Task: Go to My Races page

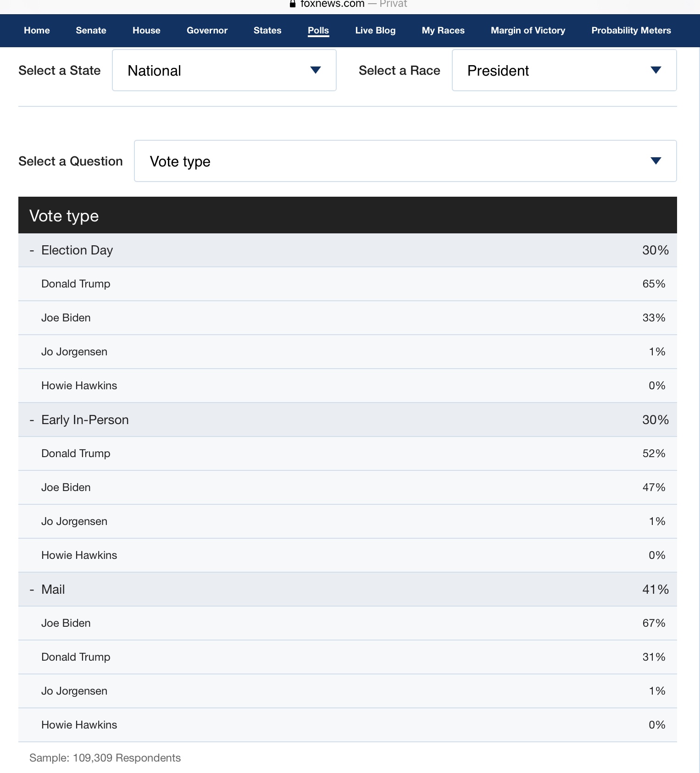Action: coord(443,30)
